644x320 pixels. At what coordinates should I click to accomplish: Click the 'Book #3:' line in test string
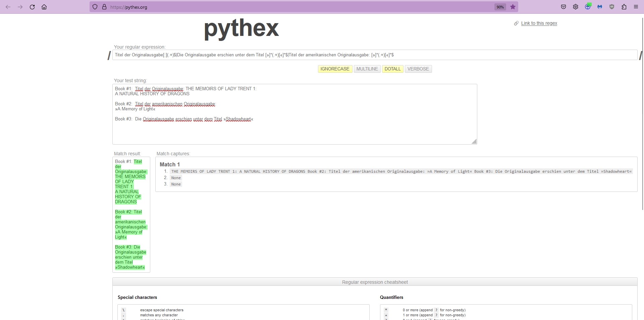pyautogui.click(x=184, y=119)
